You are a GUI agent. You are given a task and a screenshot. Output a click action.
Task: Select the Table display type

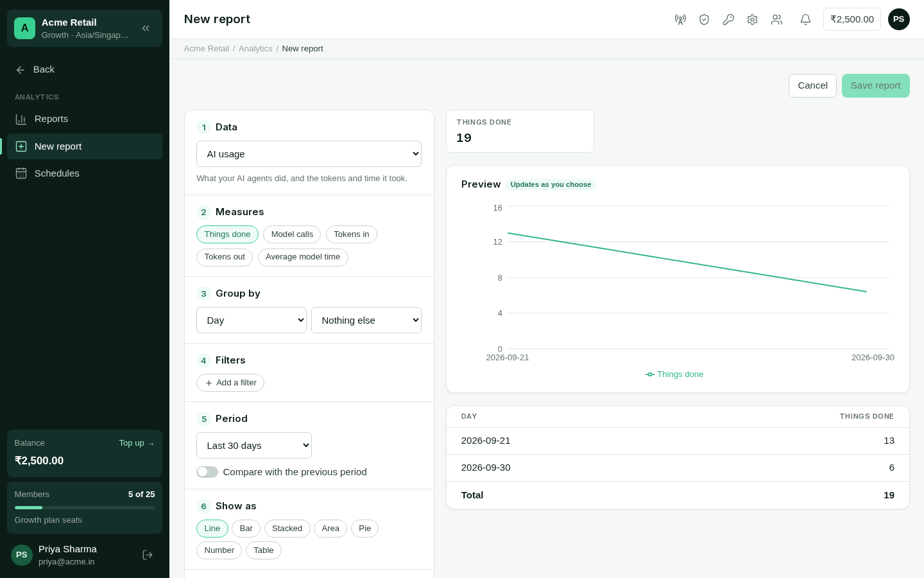[x=264, y=550]
